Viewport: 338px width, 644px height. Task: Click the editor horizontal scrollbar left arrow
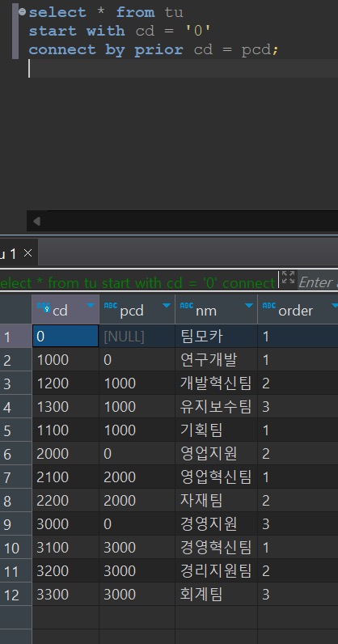tap(37, 222)
